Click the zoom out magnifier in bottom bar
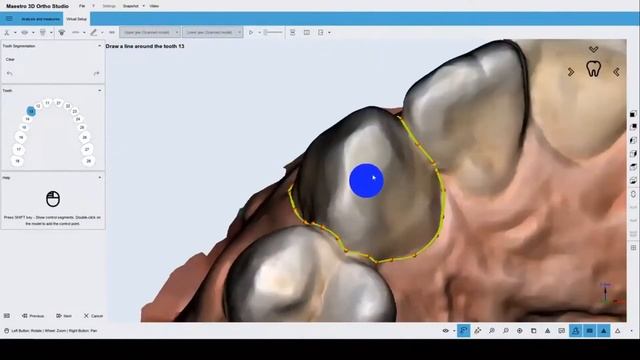 506,331
